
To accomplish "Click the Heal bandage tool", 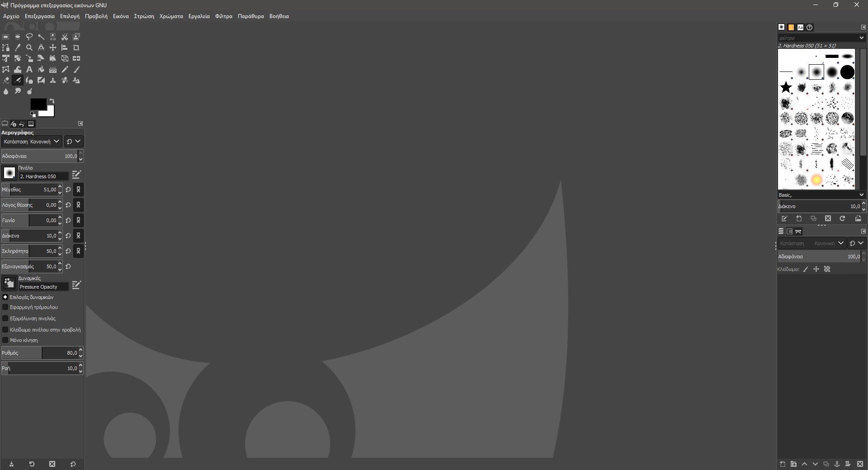I will [x=65, y=81].
